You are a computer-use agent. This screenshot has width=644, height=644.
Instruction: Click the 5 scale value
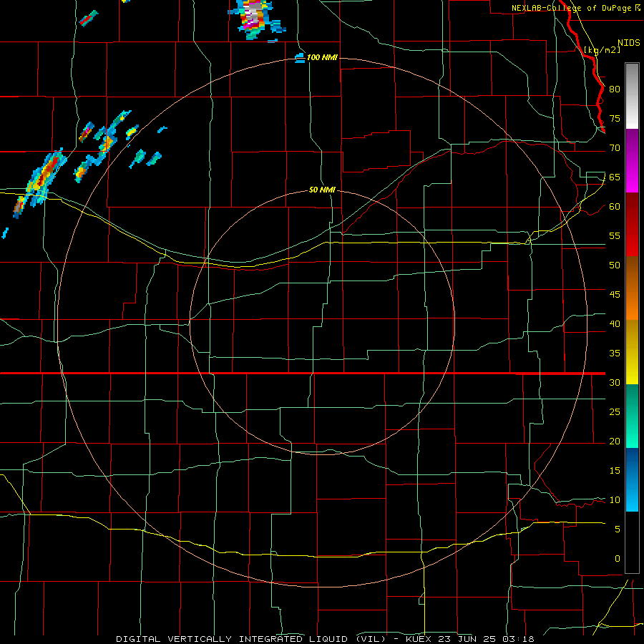point(618,530)
